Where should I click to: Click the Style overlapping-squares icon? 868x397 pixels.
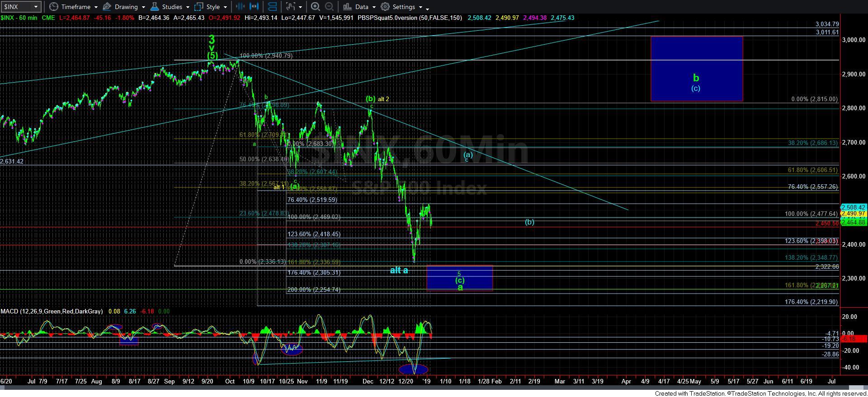[198, 7]
